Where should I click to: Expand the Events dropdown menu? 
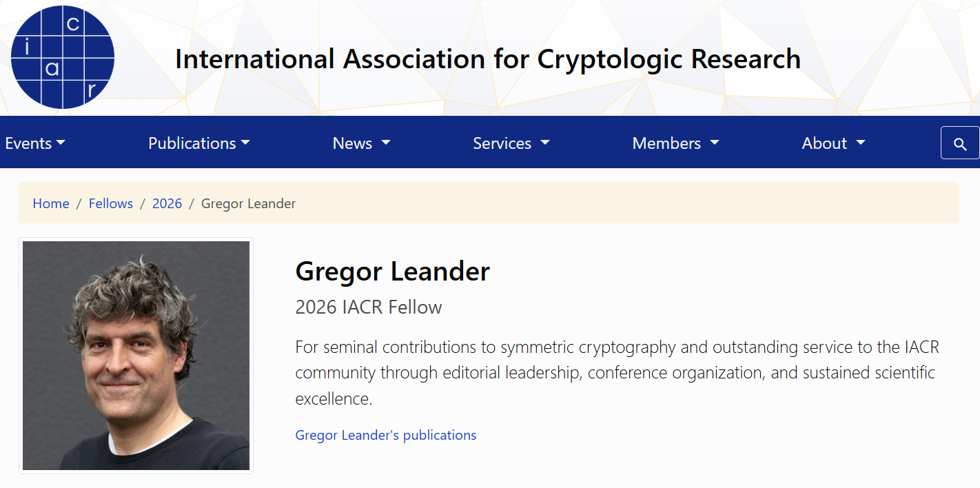[35, 143]
